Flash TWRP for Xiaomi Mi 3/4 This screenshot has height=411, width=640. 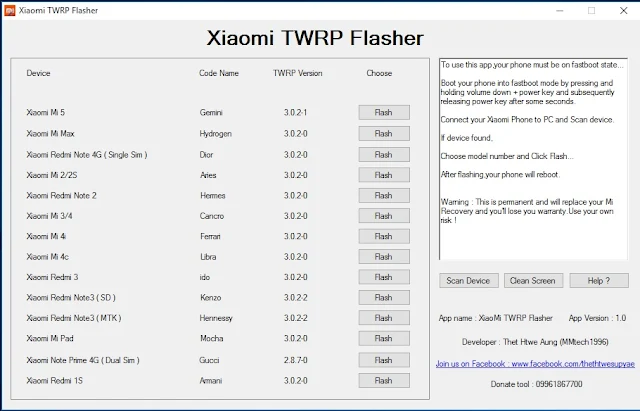[384, 216]
